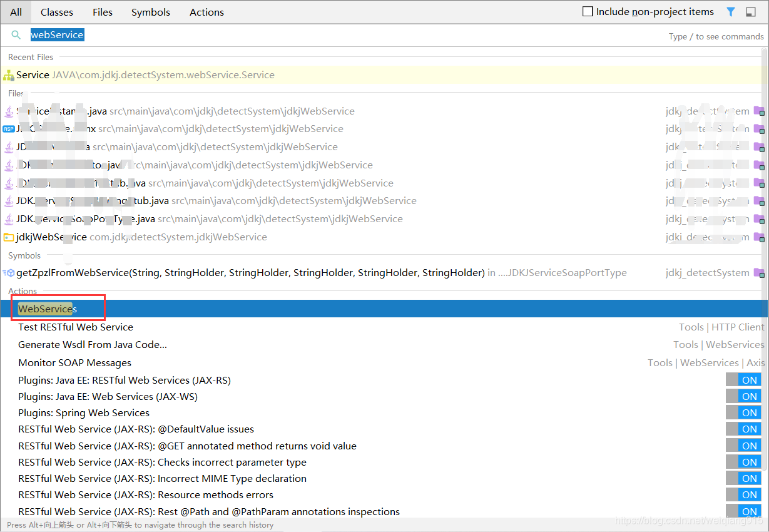This screenshot has height=532, width=769.
Task: Turn off Plugins: Spring Web Services
Action: [743, 412]
